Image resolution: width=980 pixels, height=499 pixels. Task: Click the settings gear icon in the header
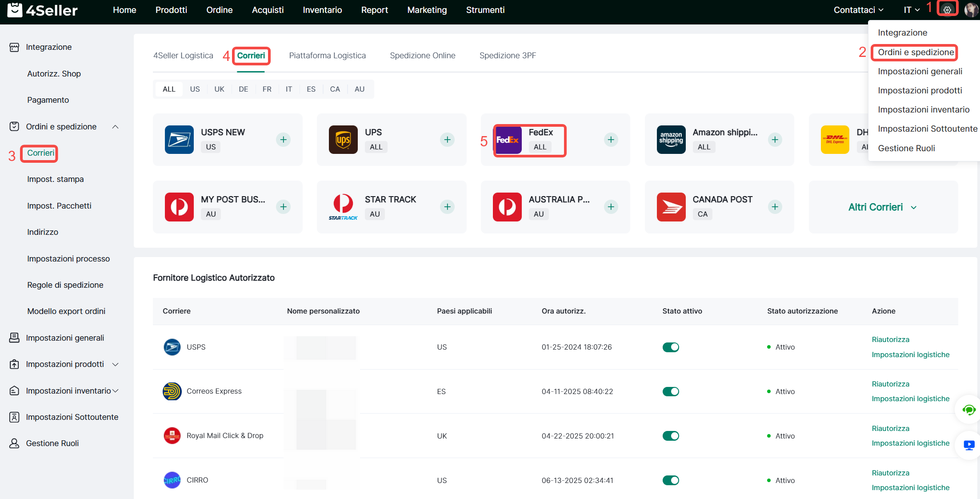(x=947, y=9)
